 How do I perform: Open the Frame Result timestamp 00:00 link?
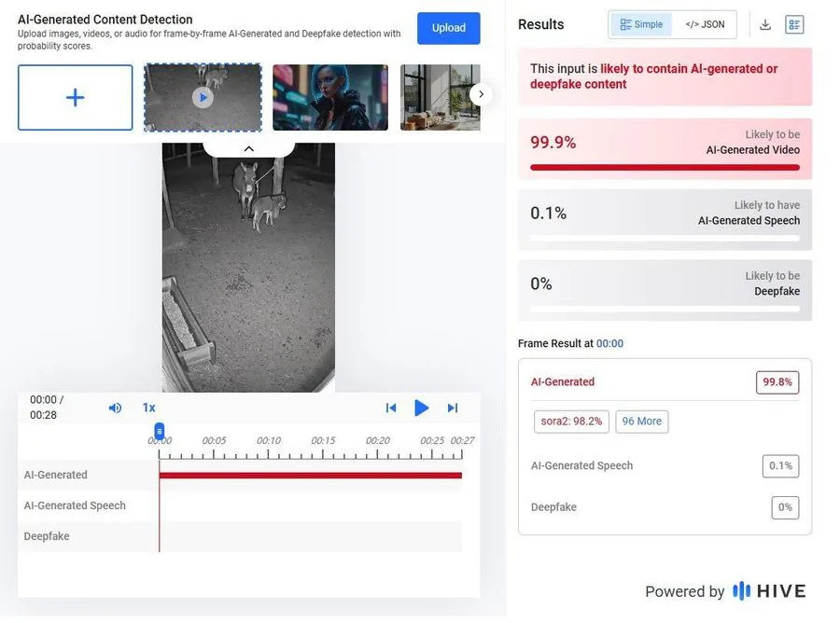609,342
